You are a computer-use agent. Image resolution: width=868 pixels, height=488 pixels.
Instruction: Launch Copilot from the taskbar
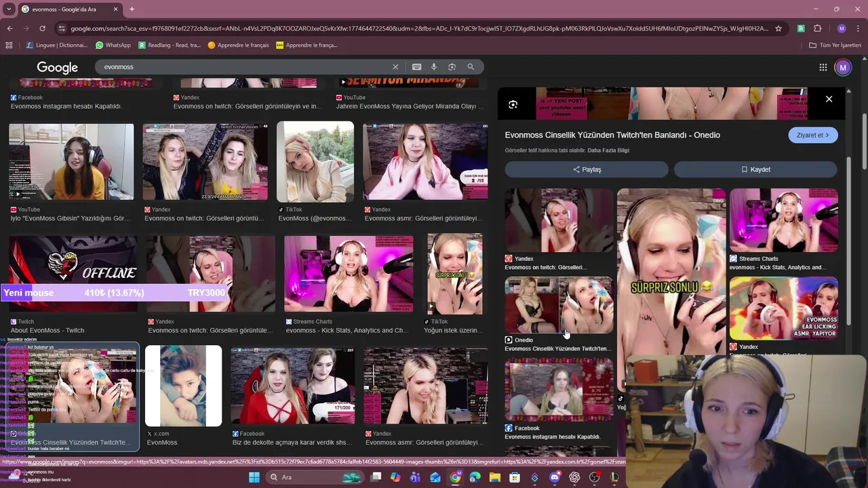395,477
